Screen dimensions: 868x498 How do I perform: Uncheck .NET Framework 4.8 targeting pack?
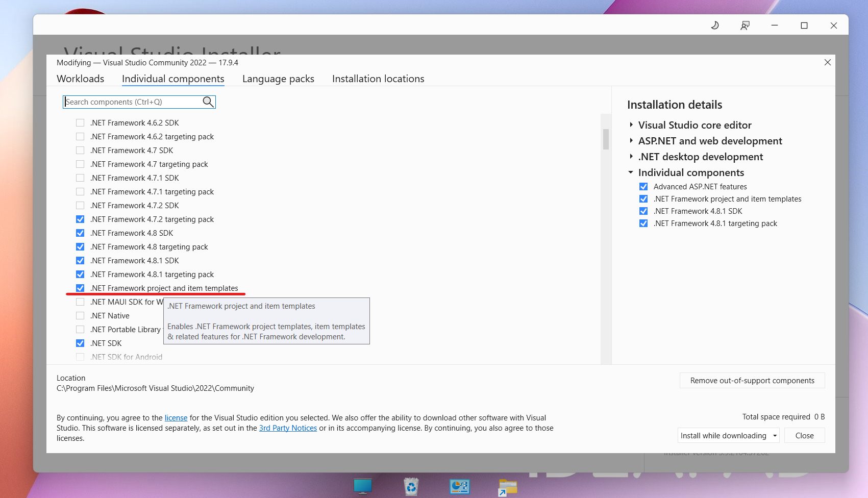click(80, 247)
